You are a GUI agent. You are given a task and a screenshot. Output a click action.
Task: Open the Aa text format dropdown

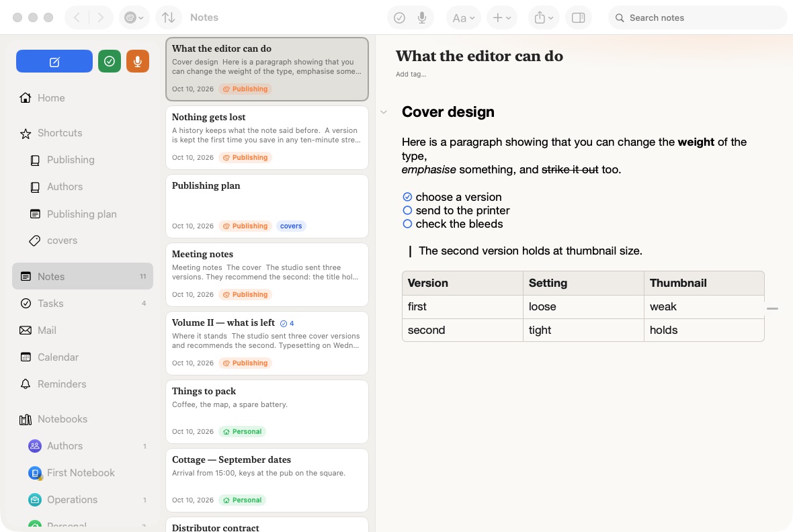463,17
